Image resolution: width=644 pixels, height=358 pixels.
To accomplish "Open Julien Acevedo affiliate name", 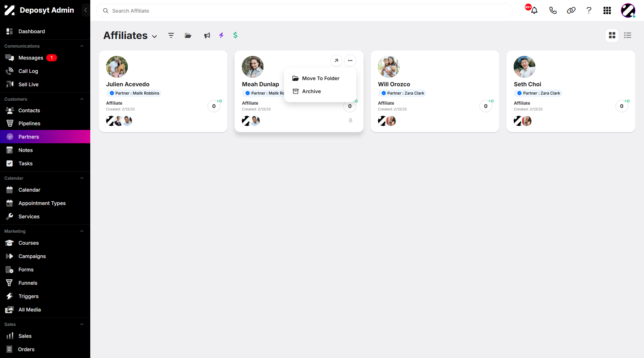I will tap(128, 84).
